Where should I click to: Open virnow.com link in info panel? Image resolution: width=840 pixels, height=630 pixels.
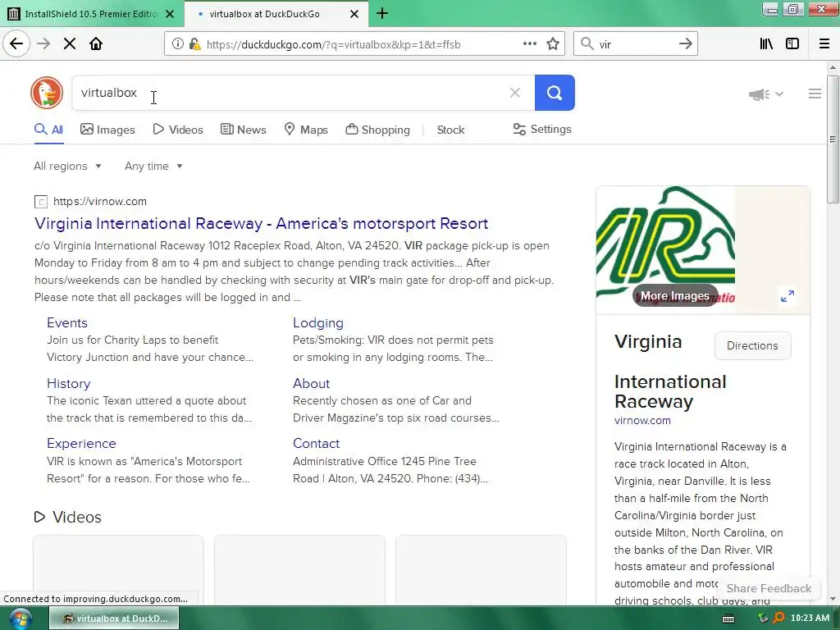point(642,421)
